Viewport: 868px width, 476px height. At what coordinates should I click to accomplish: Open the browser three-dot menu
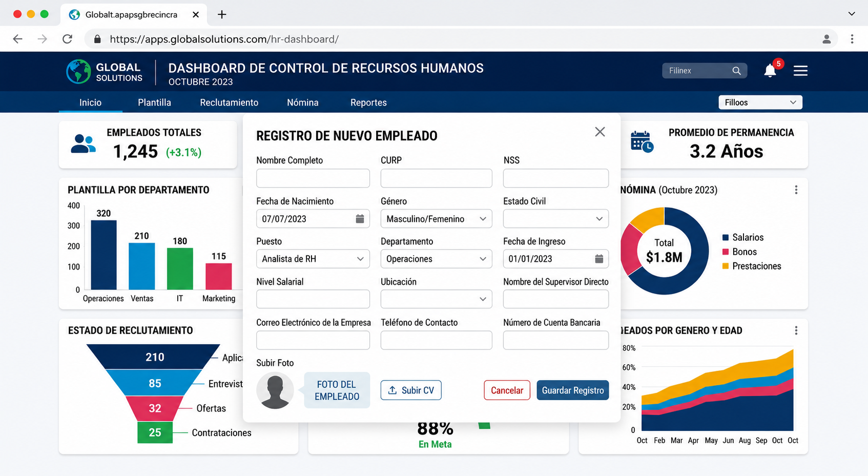point(852,39)
